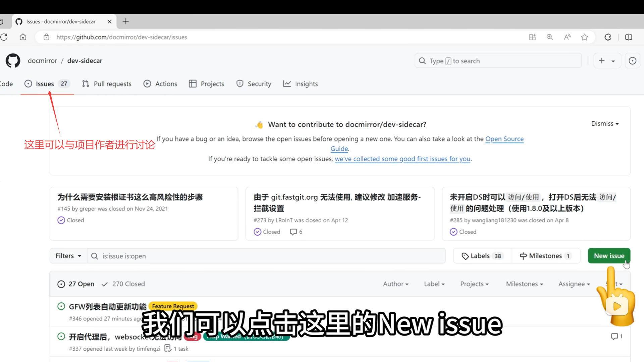
Task: Click the read aloud icon in address bar
Action: click(567, 37)
